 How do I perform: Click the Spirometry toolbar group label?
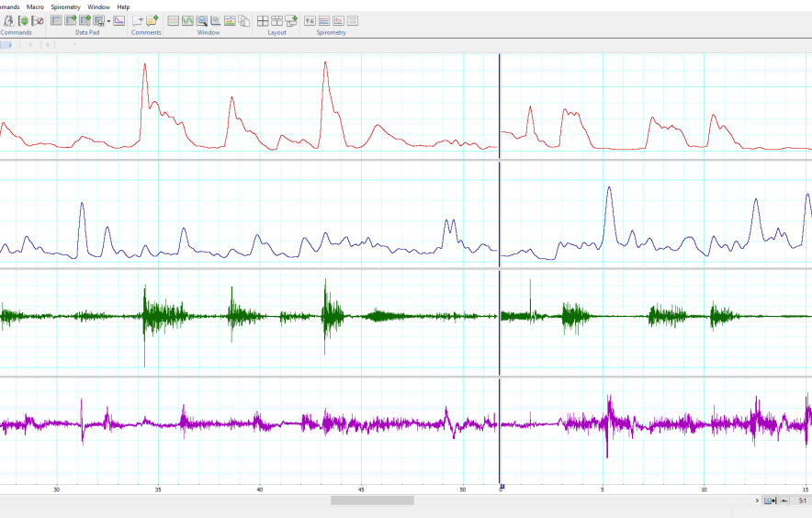[331, 32]
